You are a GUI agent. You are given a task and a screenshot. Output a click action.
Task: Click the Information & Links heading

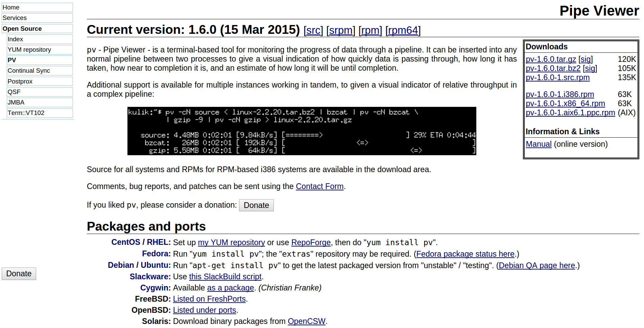pos(563,132)
